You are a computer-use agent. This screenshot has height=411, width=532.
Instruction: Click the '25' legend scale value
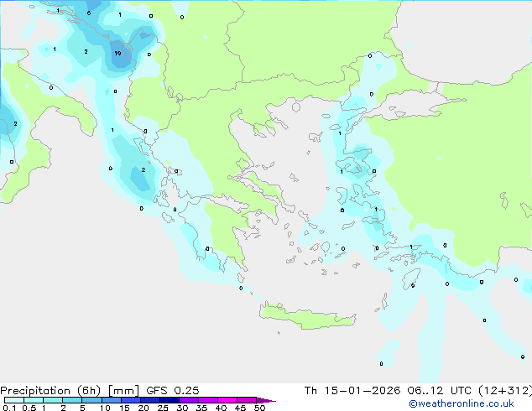click(163, 408)
